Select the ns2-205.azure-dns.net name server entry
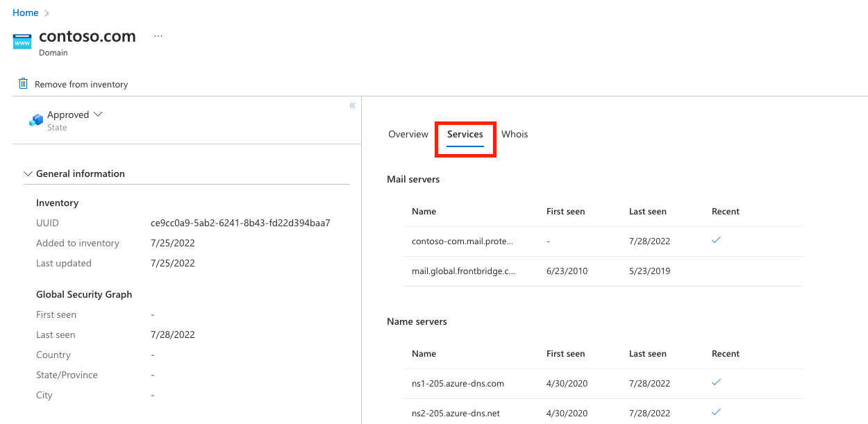Screen dimensions: 868x424 456,412
